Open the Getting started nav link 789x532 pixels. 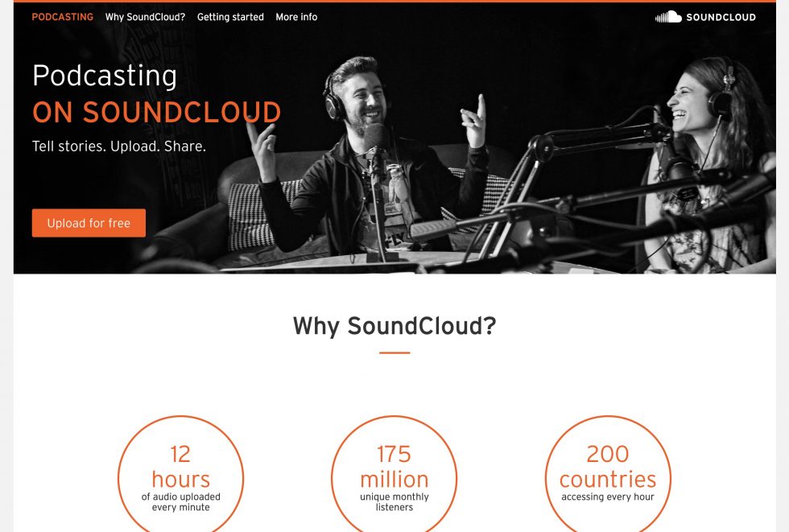(x=230, y=17)
